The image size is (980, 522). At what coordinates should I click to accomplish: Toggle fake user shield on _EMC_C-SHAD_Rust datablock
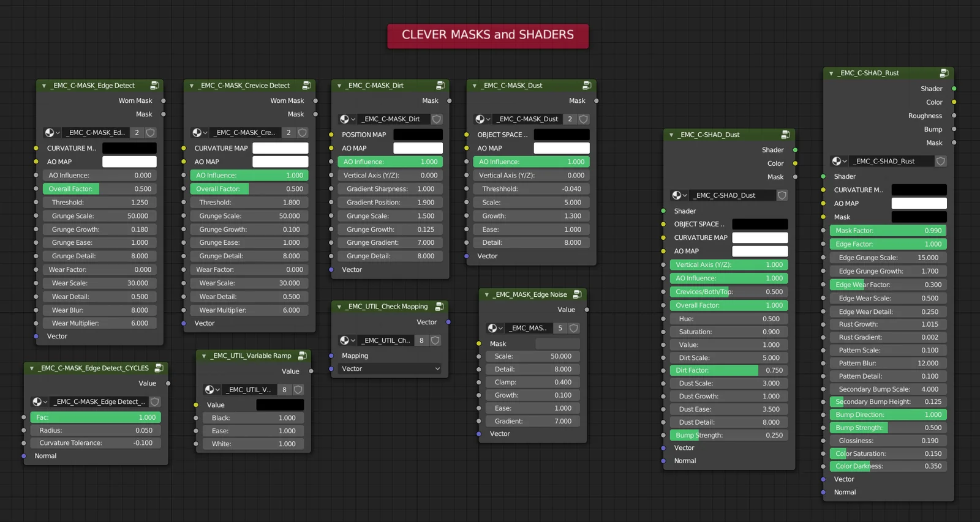click(941, 161)
